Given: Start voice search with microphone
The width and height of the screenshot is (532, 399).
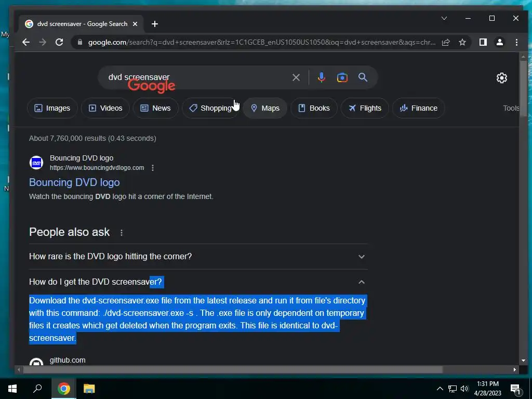Looking at the screenshot, I should pos(321,77).
